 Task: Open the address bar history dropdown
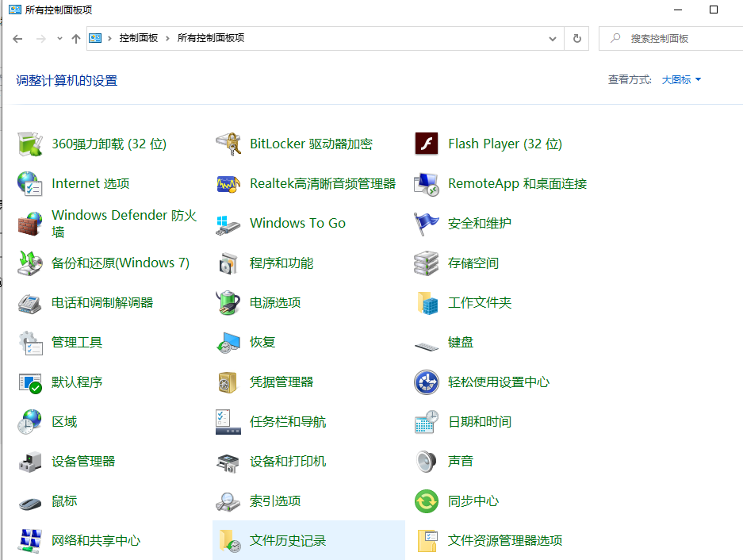point(552,37)
